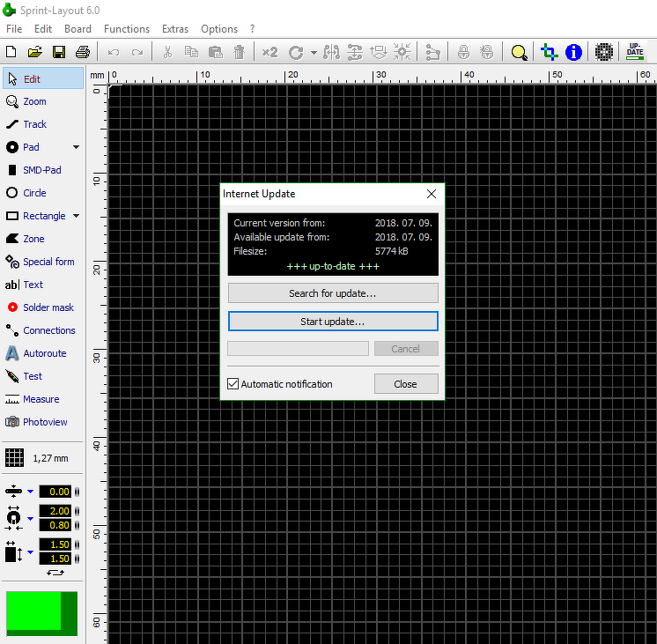Click the blue info icon
This screenshot has width=657, height=644.
coord(573,52)
